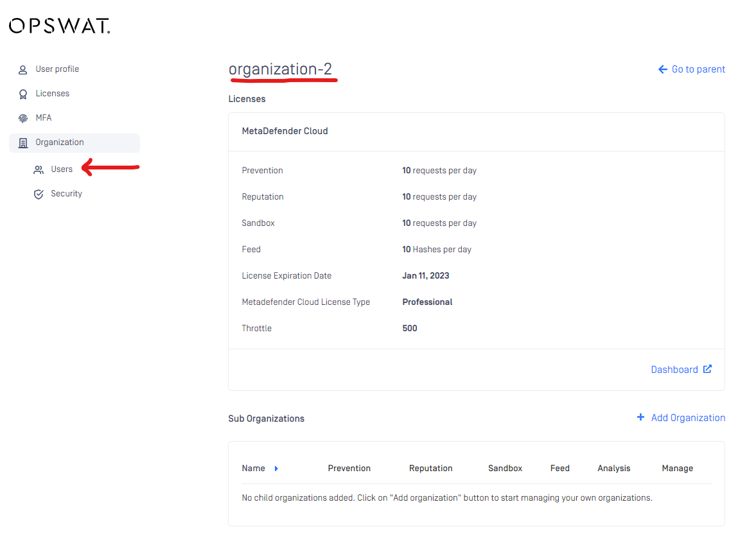Image resolution: width=756 pixels, height=536 pixels.
Task: Click Add Organization link
Action: pos(681,418)
